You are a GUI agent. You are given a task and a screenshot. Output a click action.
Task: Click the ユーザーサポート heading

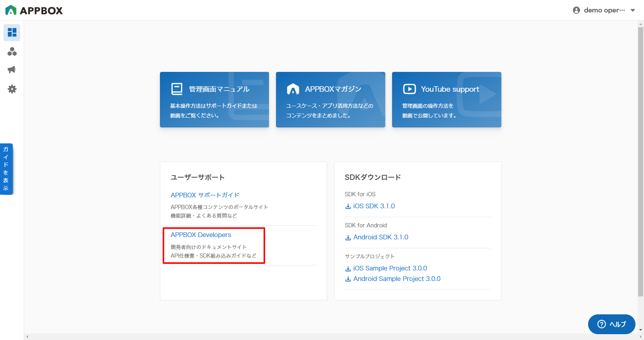point(198,177)
